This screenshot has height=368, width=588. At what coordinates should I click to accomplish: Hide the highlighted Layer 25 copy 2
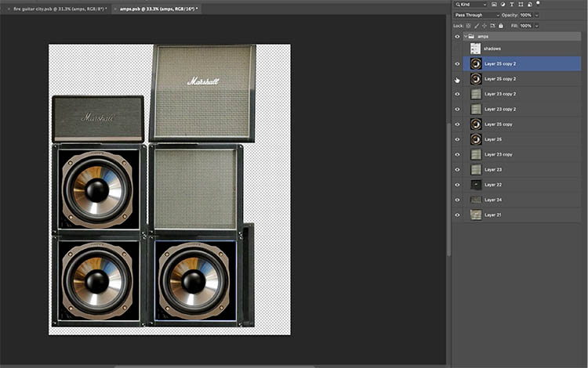point(457,64)
